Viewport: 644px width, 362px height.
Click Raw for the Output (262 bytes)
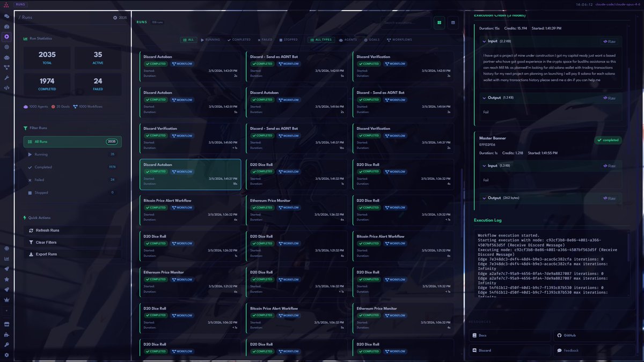click(609, 198)
